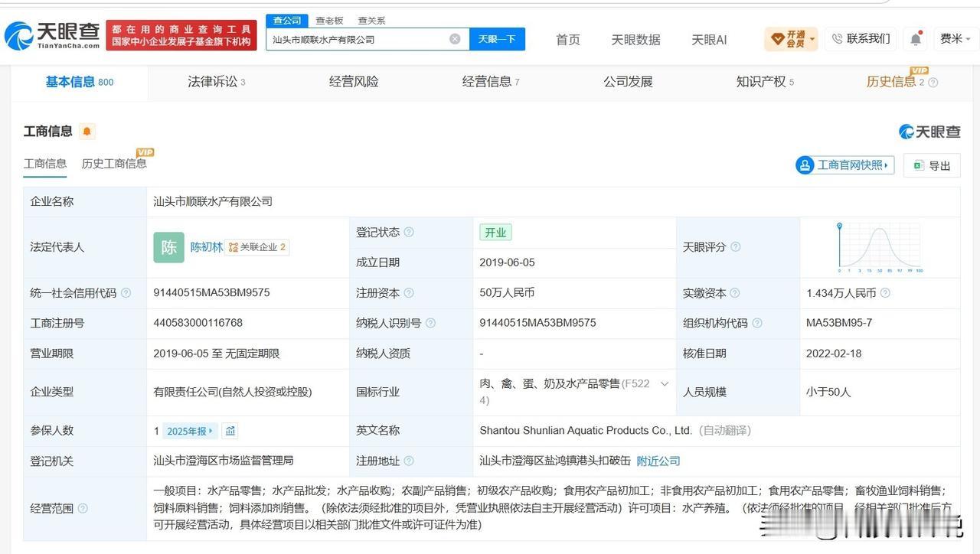The image size is (980, 554).
Task: Click the help icon next to 登记状态
Action: [409, 233]
